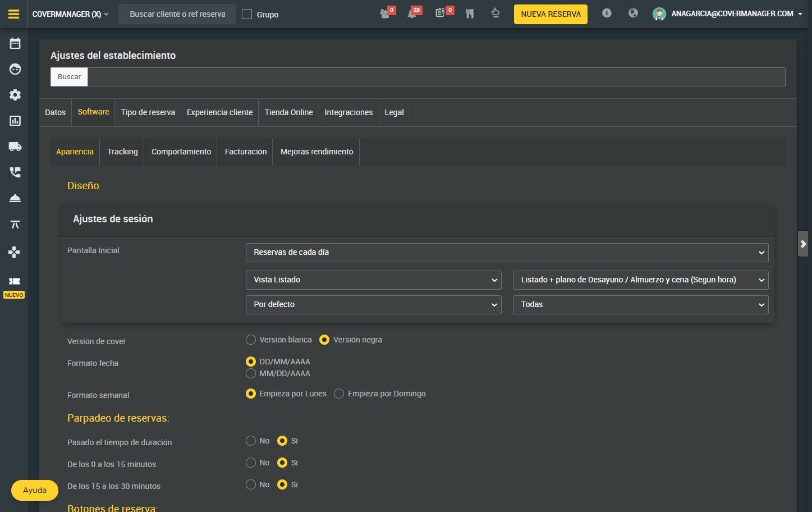The width and height of the screenshot is (812, 512).
Task: Switch to Tipo de reserva tab
Action: pyautogui.click(x=148, y=112)
